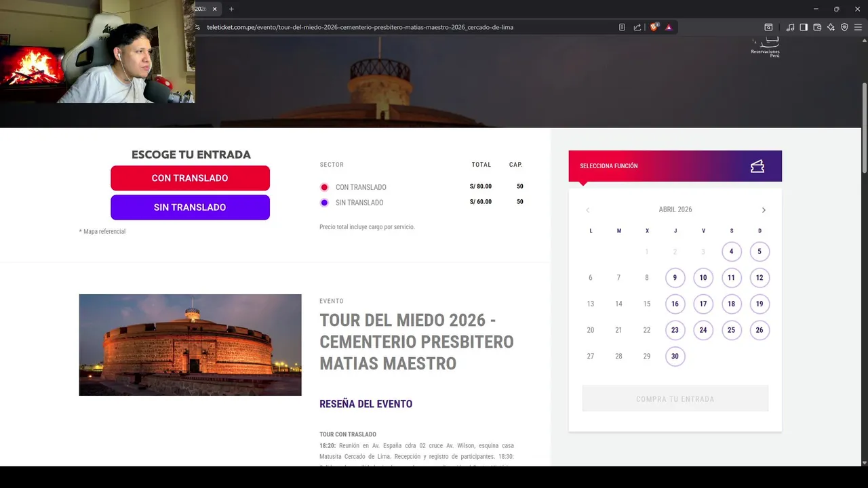
Task: Click the scrollbar down arrow
Action: [x=864, y=463]
